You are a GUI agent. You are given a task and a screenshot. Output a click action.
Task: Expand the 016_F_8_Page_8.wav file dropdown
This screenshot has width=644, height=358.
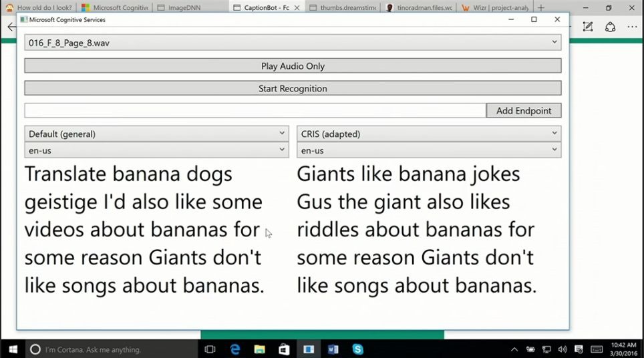pos(293,43)
